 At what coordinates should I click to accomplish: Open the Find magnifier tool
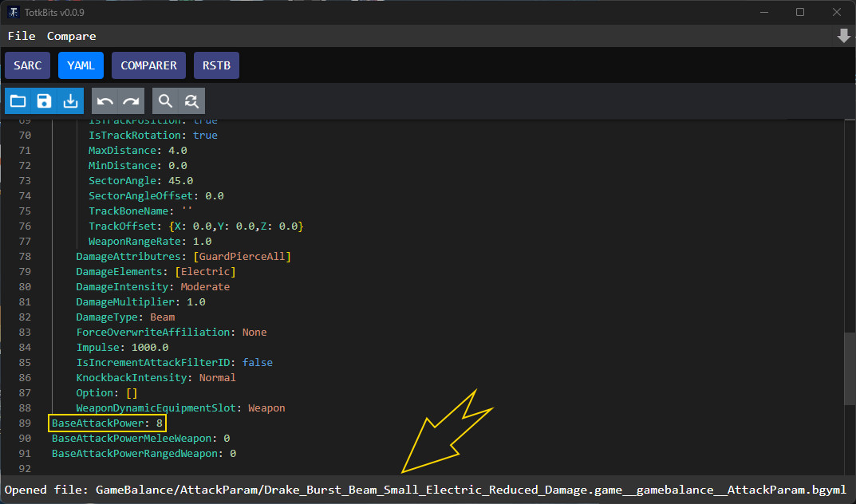(x=165, y=101)
